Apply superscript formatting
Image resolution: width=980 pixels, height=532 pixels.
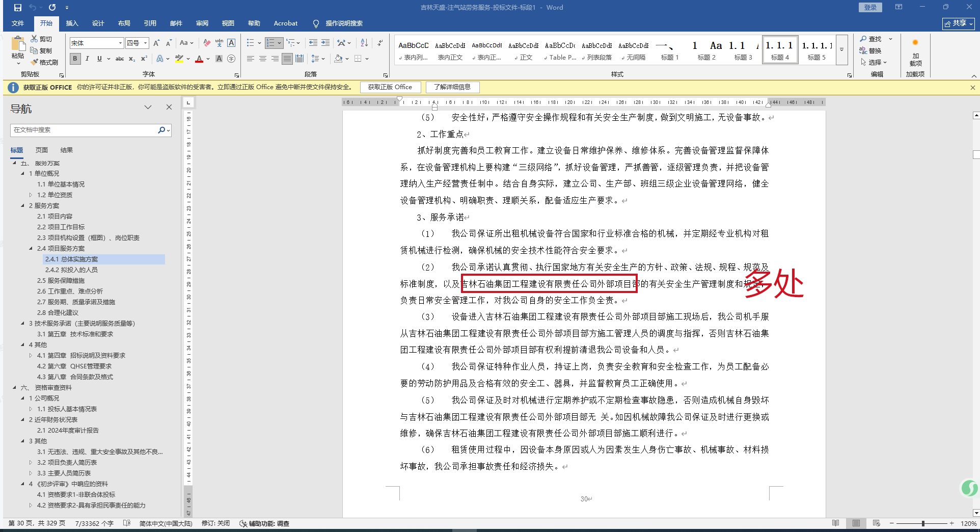pos(144,59)
